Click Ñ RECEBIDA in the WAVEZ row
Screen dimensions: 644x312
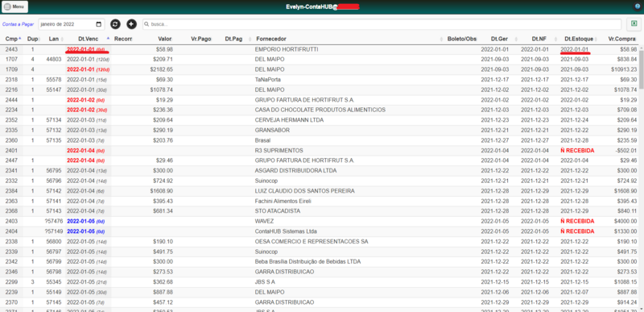[x=577, y=221]
